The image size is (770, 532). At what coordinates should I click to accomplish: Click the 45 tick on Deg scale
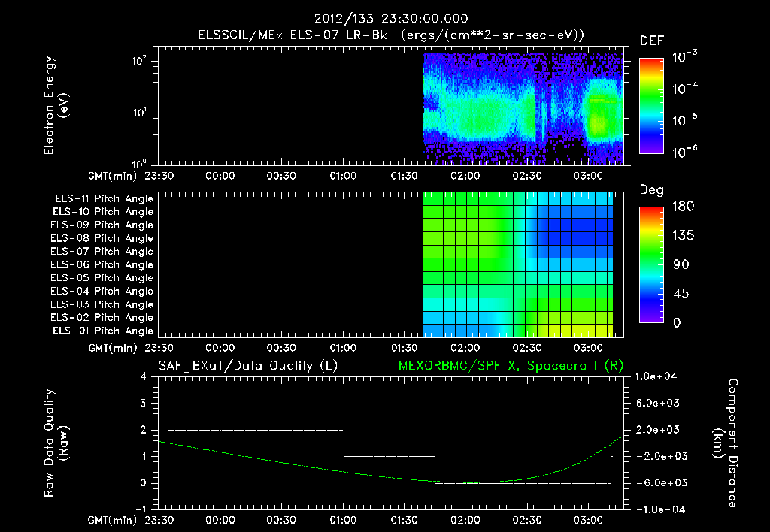[x=681, y=294]
